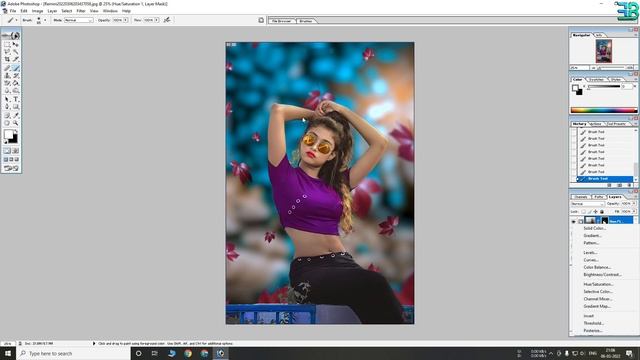640x360 pixels.
Task: Choose Levels from adjustment menu
Action: [x=590, y=253]
